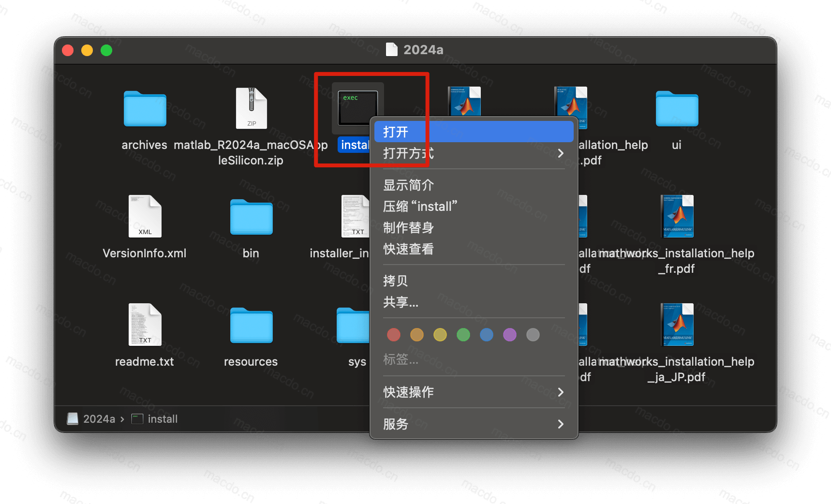Screen dimensions: 831x504
Task: Select the VersionInfo.xml file
Action: coord(145,217)
